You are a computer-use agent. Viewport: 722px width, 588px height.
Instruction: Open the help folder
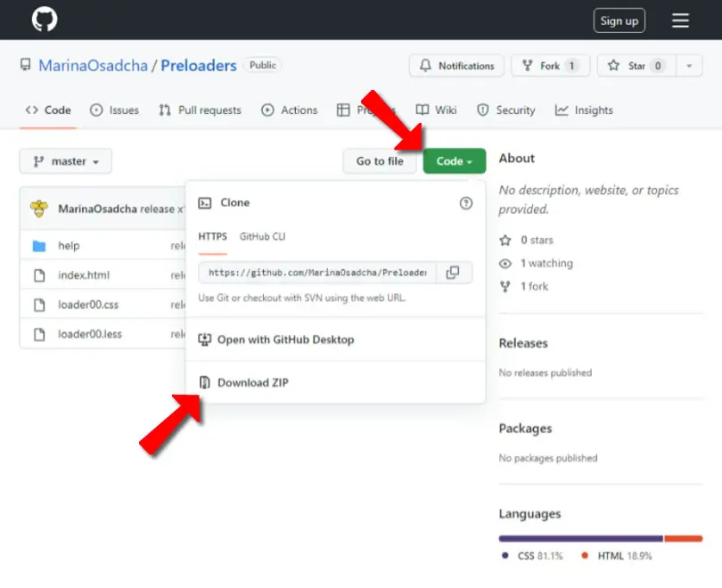point(69,246)
